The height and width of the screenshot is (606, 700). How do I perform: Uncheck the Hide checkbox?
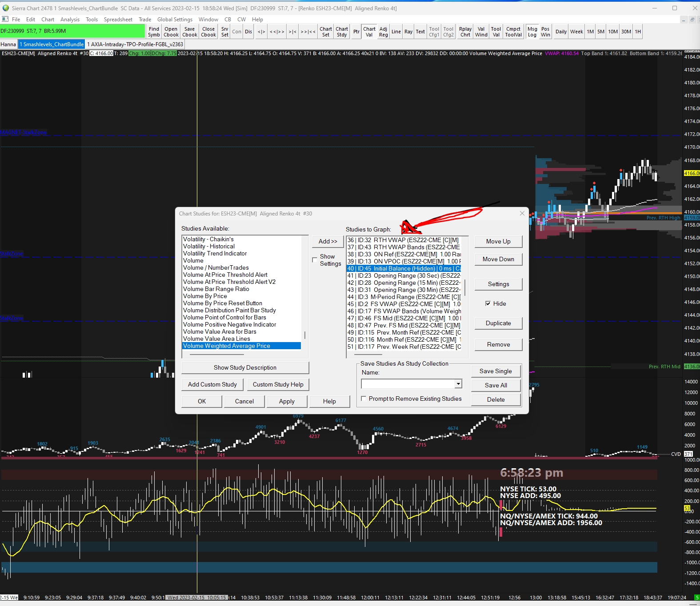tap(488, 303)
